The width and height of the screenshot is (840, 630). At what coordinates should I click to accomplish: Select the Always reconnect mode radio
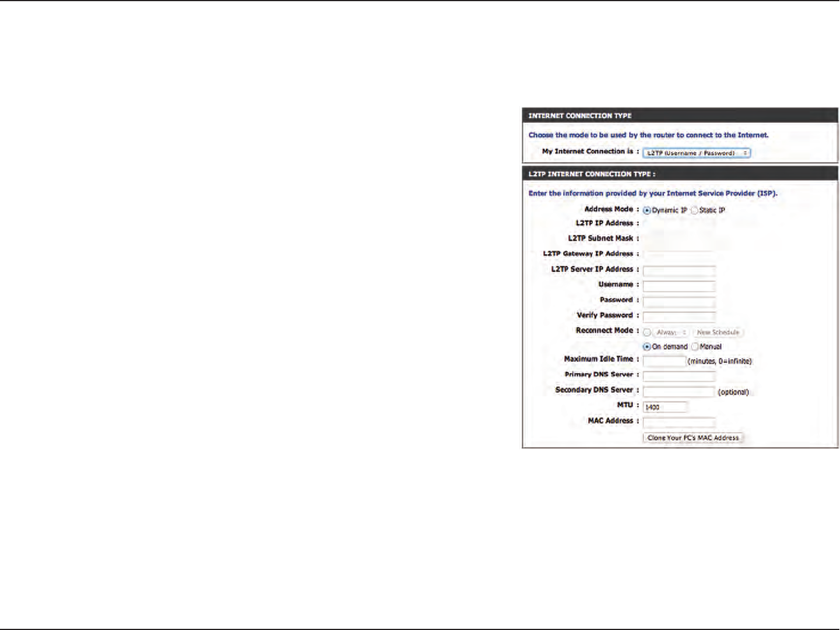(646, 332)
